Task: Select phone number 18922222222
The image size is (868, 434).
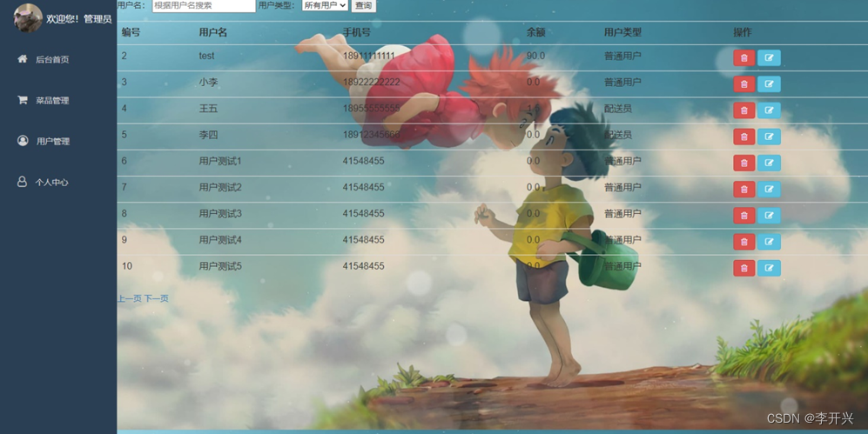Action: [371, 82]
